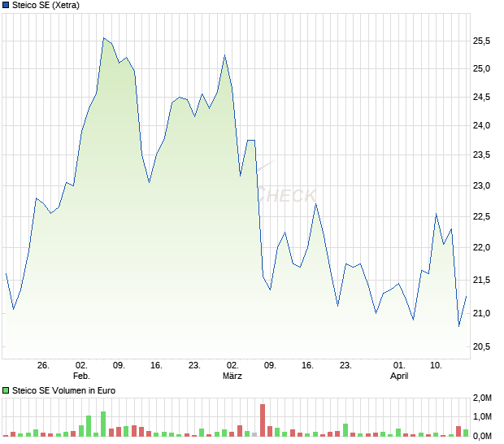Click the tallest red volume bar

(263, 420)
